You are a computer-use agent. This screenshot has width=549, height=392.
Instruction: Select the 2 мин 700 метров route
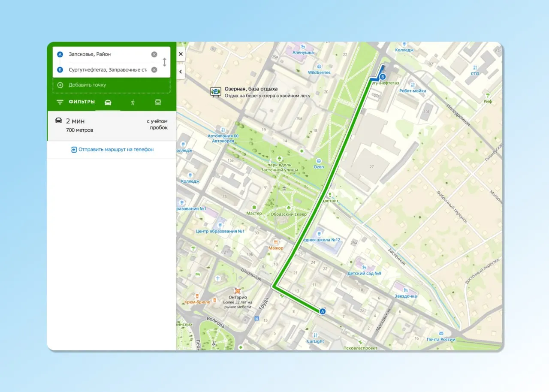(x=112, y=125)
